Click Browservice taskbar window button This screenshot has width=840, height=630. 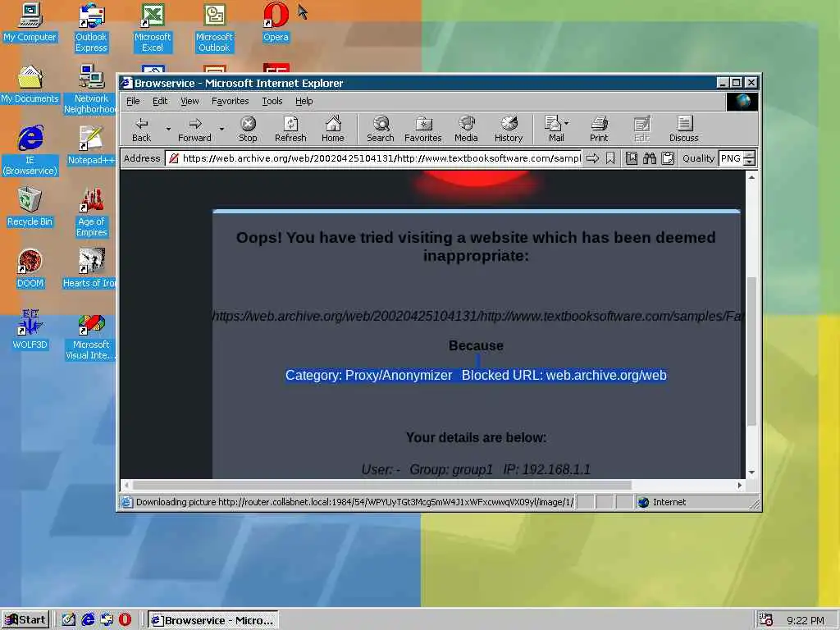tap(213, 620)
